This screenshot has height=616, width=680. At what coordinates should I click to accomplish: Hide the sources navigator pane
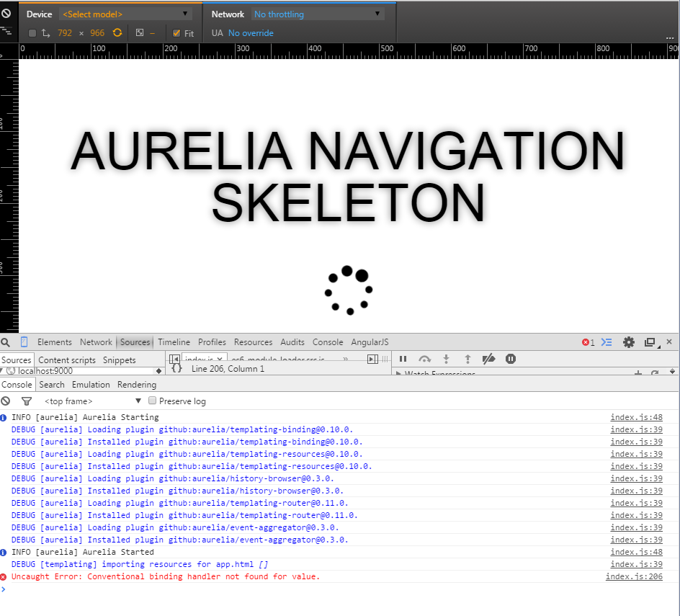(x=174, y=360)
